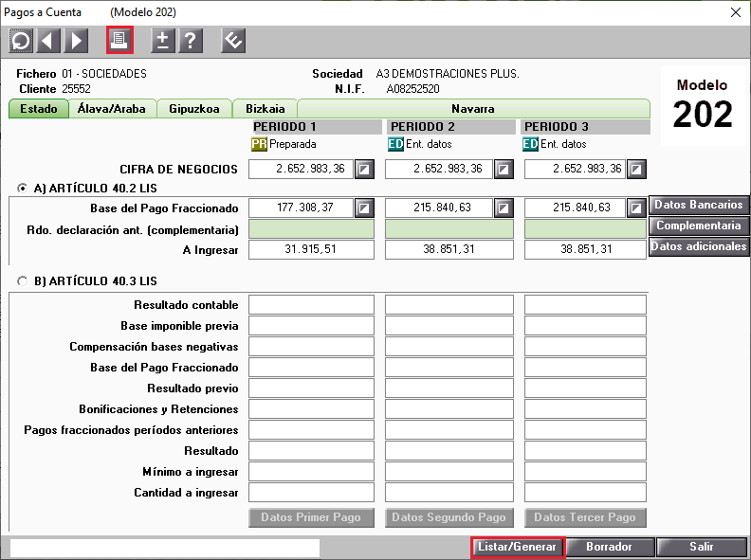Click the Datos Tercer Pago button

(585, 518)
